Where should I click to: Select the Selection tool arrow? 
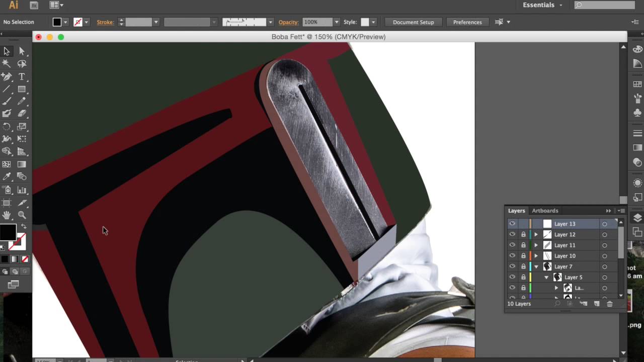tap(7, 51)
